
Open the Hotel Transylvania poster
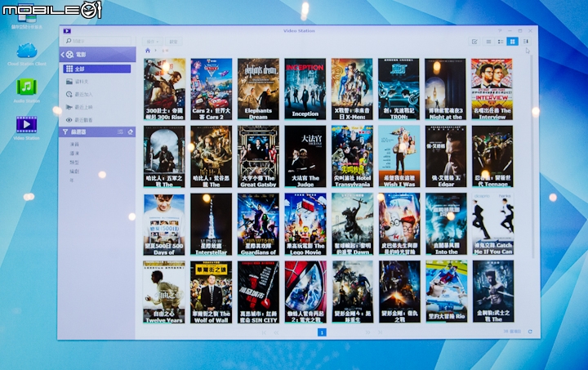(x=352, y=156)
